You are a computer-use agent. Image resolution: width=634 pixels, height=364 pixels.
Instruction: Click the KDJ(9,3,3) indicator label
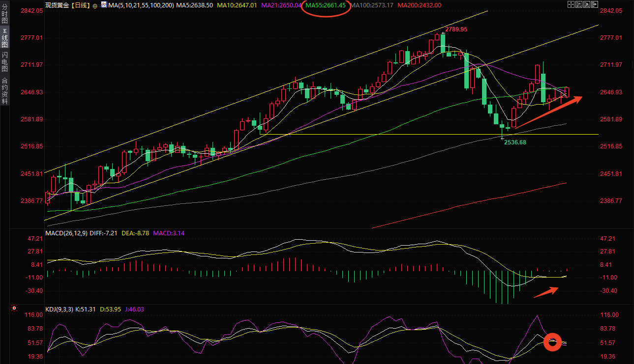[x=59, y=309]
